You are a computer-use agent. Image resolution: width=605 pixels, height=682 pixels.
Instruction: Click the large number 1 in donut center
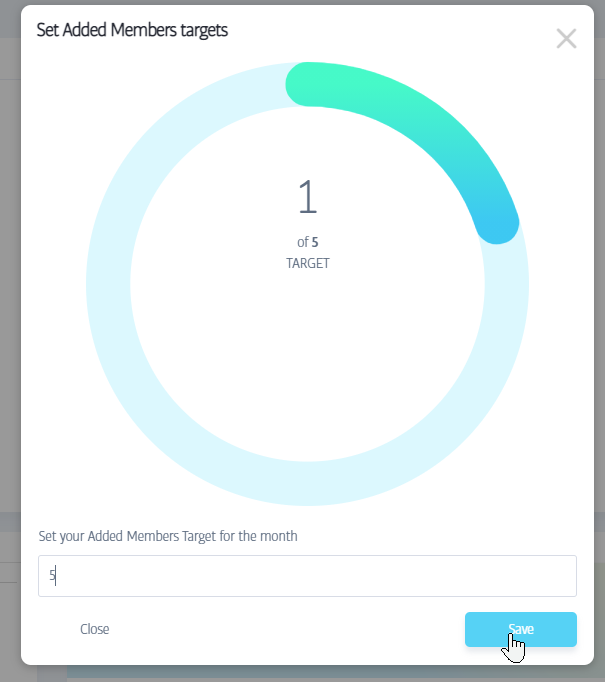307,198
